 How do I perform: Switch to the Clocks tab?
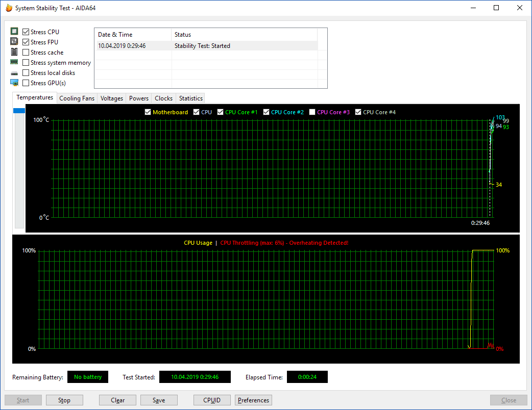pyautogui.click(x=163, y=98)
